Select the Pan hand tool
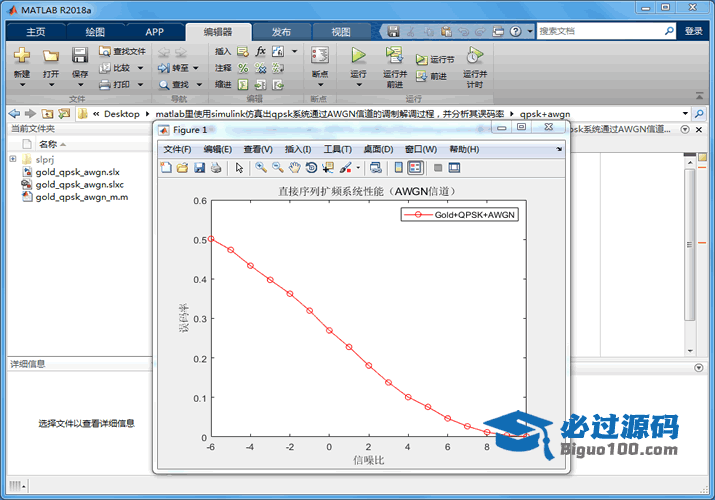The width and height of the screenshot is (715, 500). tap(295, 168)
